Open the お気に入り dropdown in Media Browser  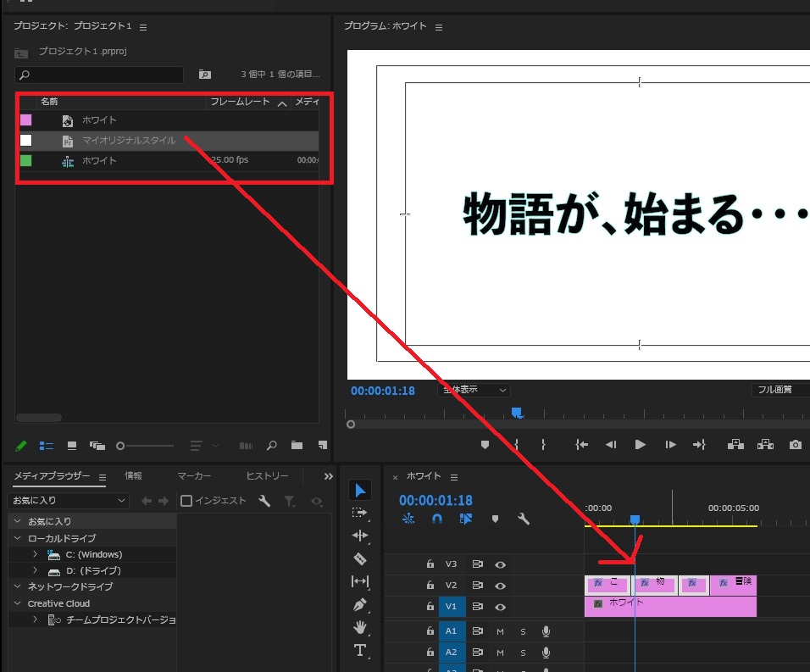(68, 501)
